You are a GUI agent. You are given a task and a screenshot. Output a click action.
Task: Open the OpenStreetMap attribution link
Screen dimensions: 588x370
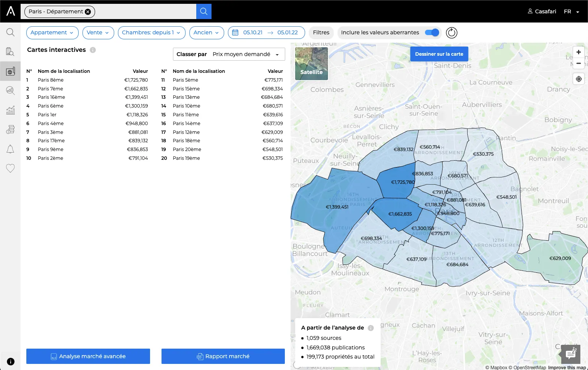[x=527, y=367]
